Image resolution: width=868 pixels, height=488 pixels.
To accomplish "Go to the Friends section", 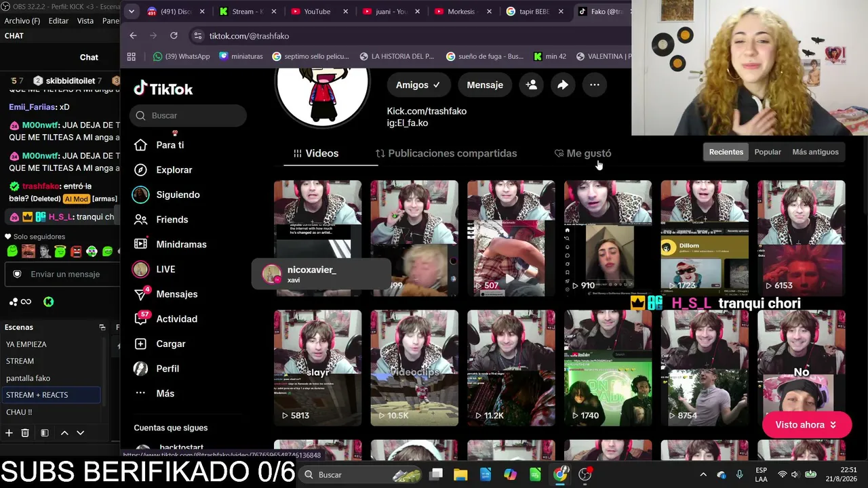I will click(x=161, y=220).
